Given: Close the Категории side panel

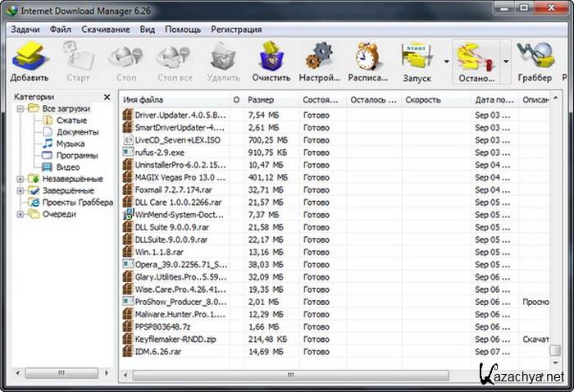Looking at the screenshot, I should [x=107, y=97].
